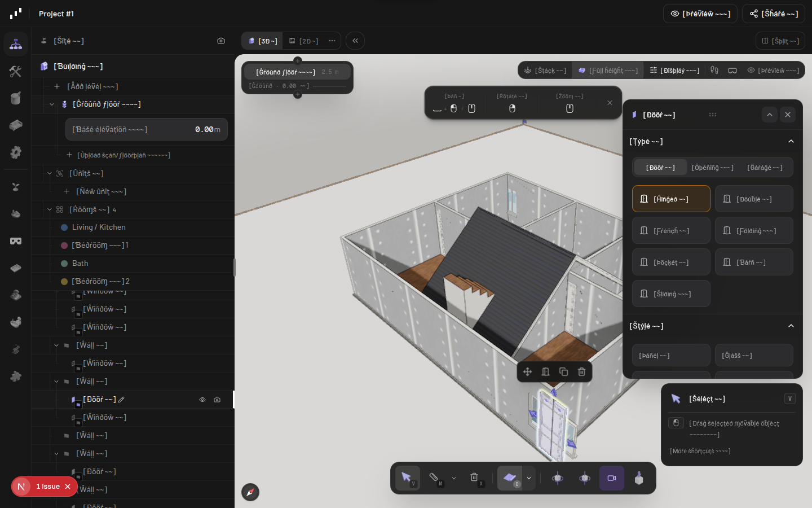
Task: Click the VR goggles icon in view toolbar
Action: click(x=732, y=71)
